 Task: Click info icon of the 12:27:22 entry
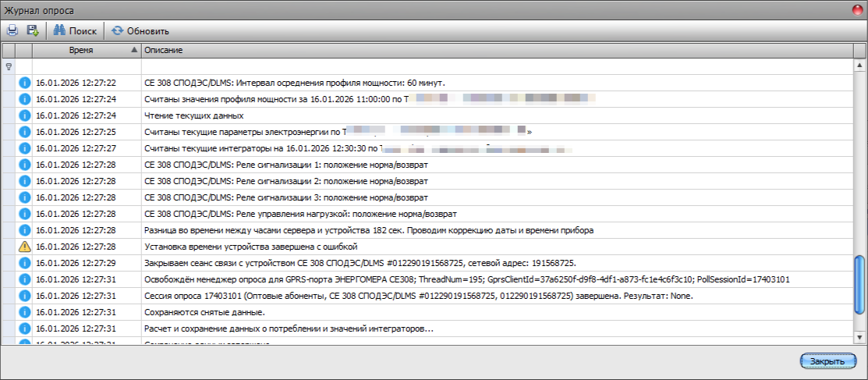click(24, 83)
